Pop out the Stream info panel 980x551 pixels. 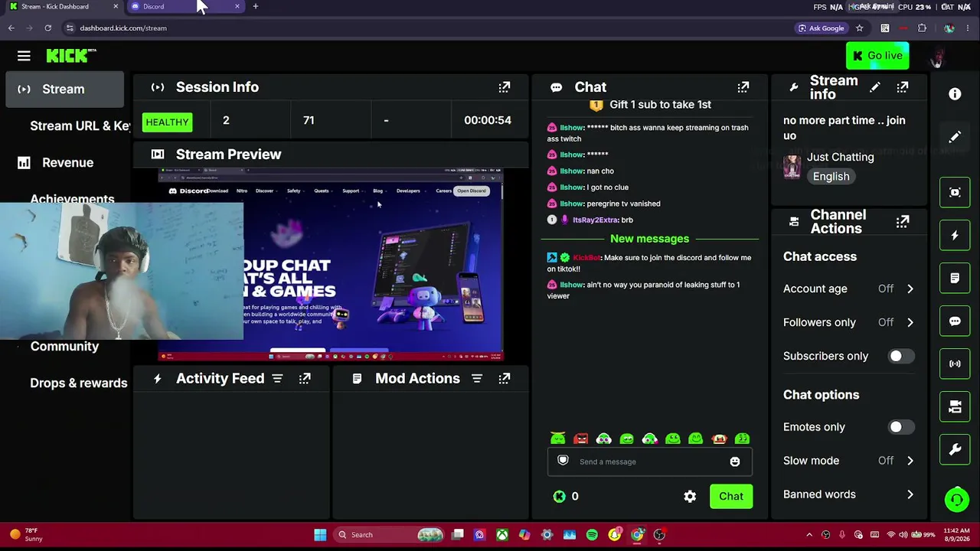(x=903, y=87)
